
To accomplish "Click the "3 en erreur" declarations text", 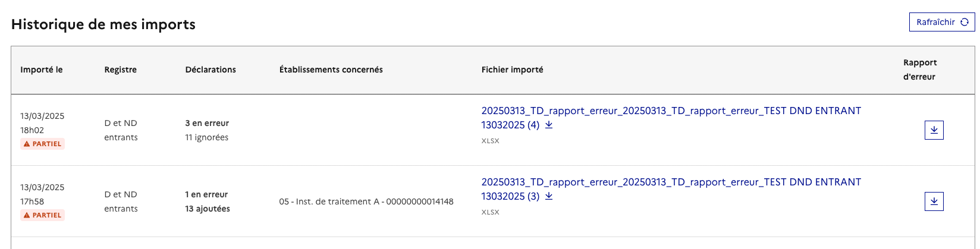I will 207,123.
